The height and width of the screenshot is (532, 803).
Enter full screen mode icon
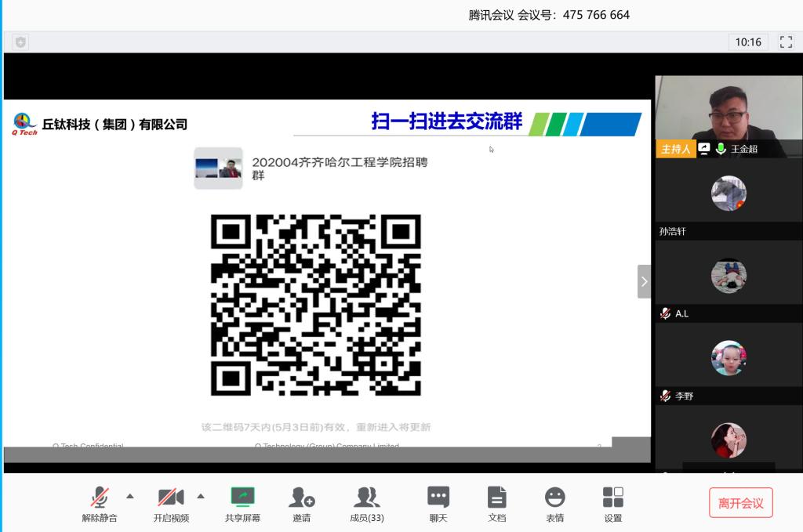pos(786,42)
